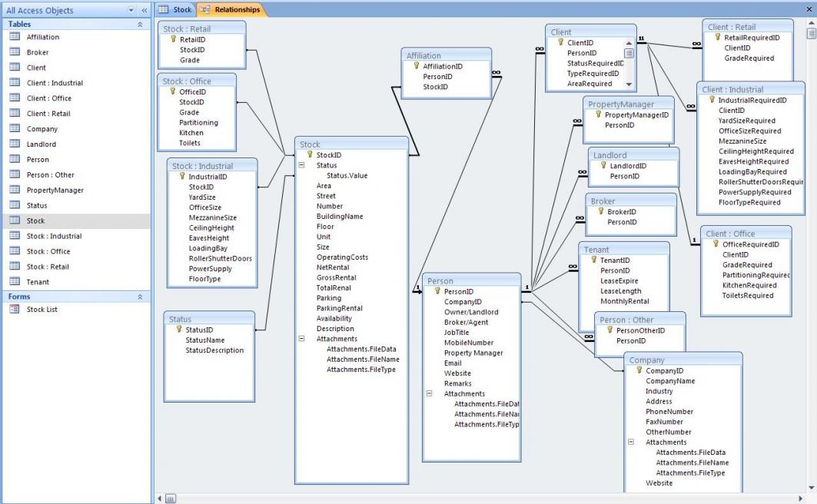Click the Landlord table icon in navigation pane
Viewport: 817px width, 504px height.
coord(15,144)
